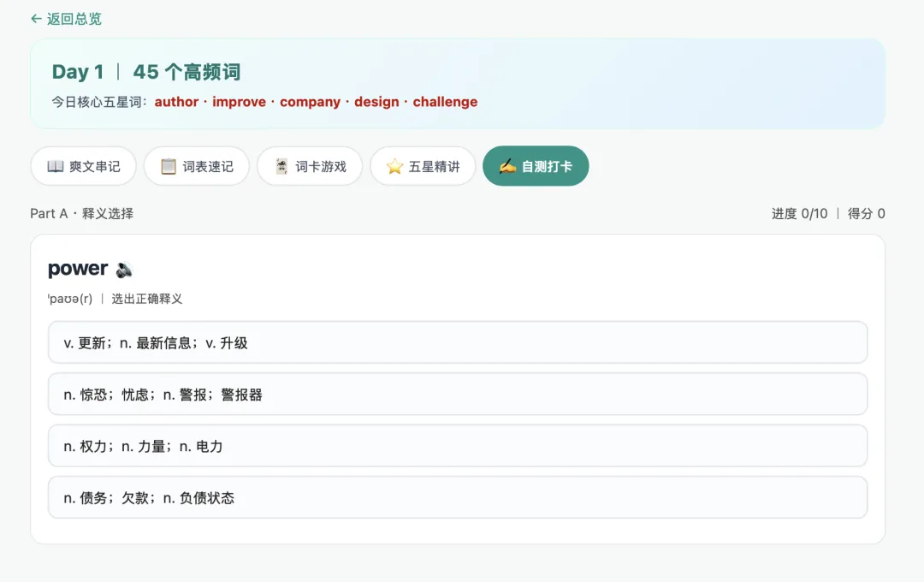Click the 得分 0 score text
This screenshot has width=924, height=582.
(866, 213)
